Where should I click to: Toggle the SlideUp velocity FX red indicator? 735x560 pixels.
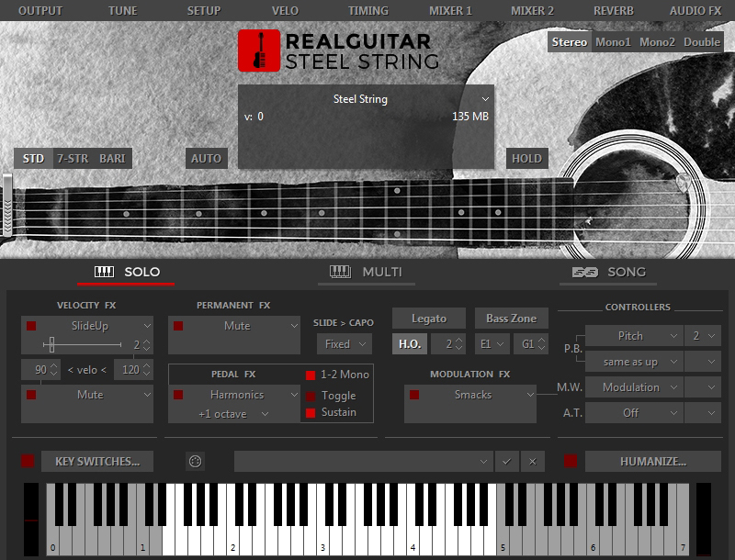click(31, 326)
